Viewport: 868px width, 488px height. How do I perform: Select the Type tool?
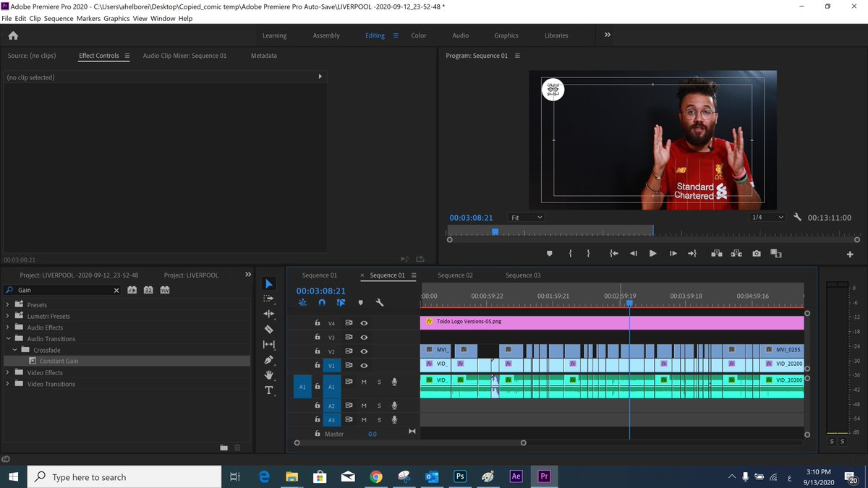click(269, 390)
